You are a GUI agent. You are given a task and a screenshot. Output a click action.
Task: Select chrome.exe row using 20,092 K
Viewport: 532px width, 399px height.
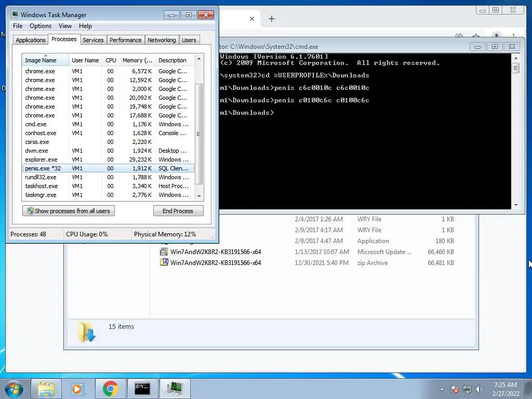click(108, 98)
